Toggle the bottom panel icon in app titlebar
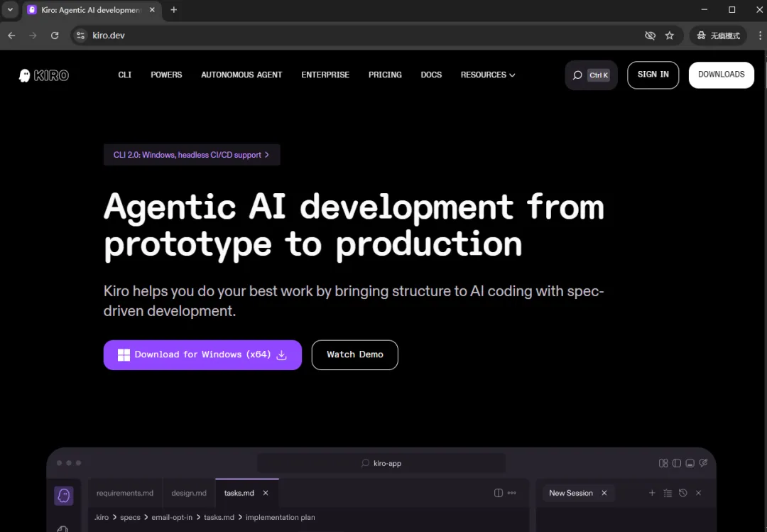Image resolution: width=767 pixels, height=532 pixels. pos(690,463)
